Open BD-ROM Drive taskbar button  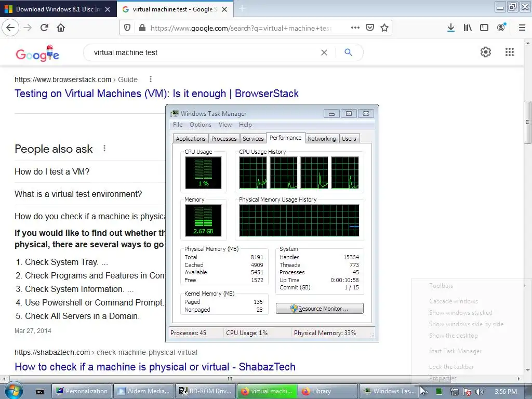pos(205,391)
